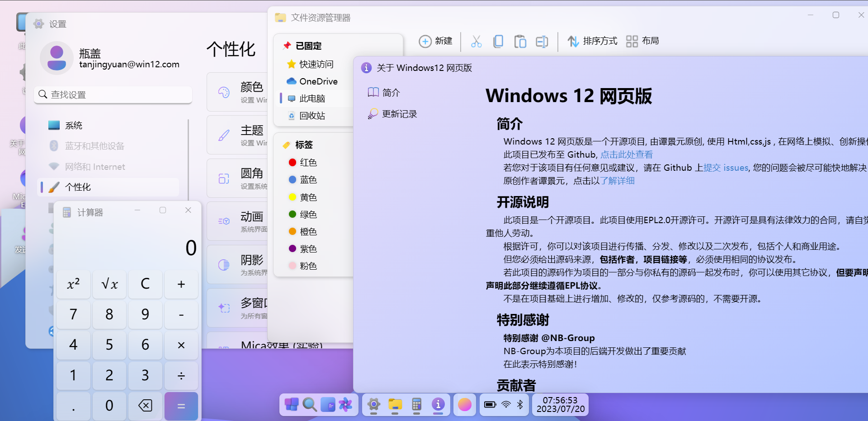This screenshot has width=868, height=421.
Task: Collapse the 标签 section in File Explorer sidebar
Action: point(303,145)
